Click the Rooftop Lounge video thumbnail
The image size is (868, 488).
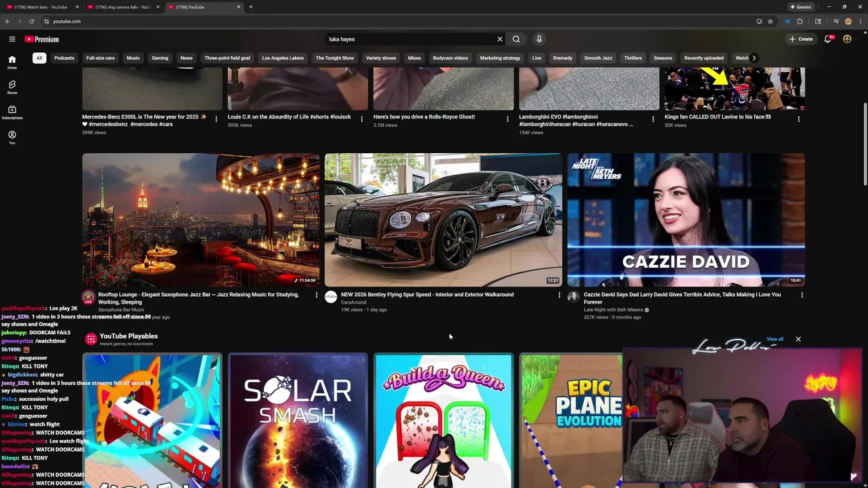(x=201, y=220)
